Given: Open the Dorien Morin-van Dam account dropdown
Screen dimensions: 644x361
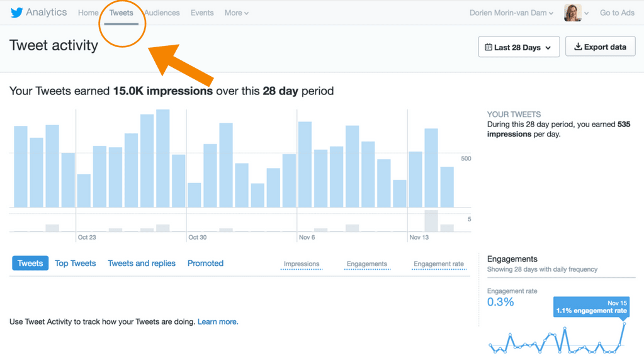Looking at the screenshot, I should [x=511, y=13].
